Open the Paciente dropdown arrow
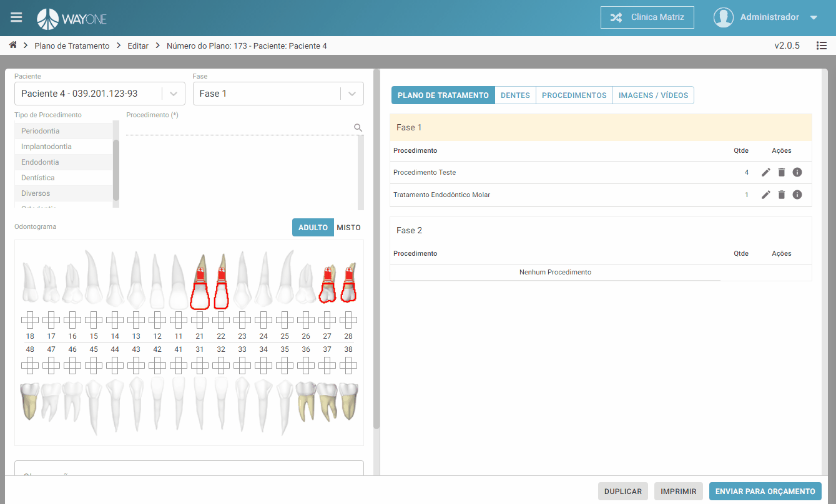Screen dimensions: 836x504 pyautogui.click(x=174, y=94)
